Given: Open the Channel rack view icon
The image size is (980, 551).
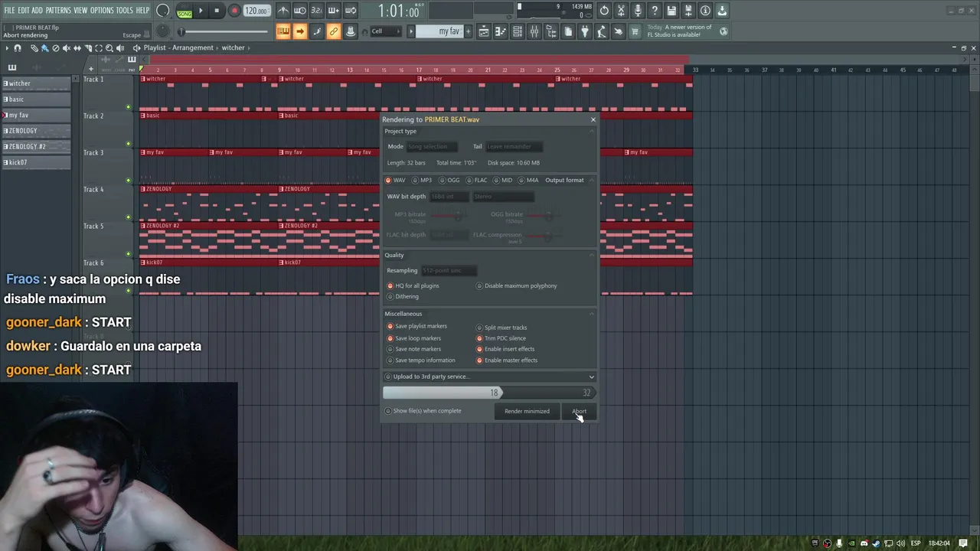Looking at the screenshot, I should point(518,31).
